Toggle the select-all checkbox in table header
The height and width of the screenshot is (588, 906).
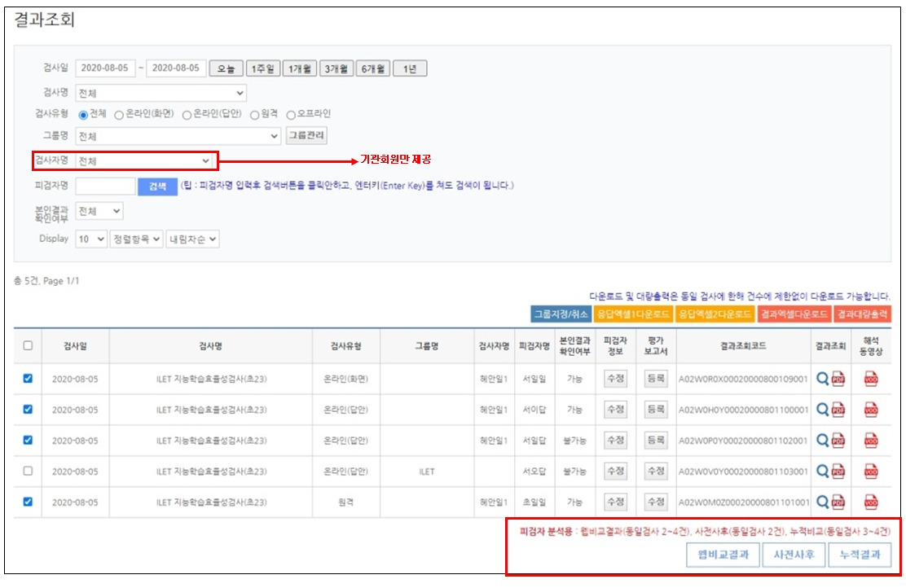tap(28, 345)
